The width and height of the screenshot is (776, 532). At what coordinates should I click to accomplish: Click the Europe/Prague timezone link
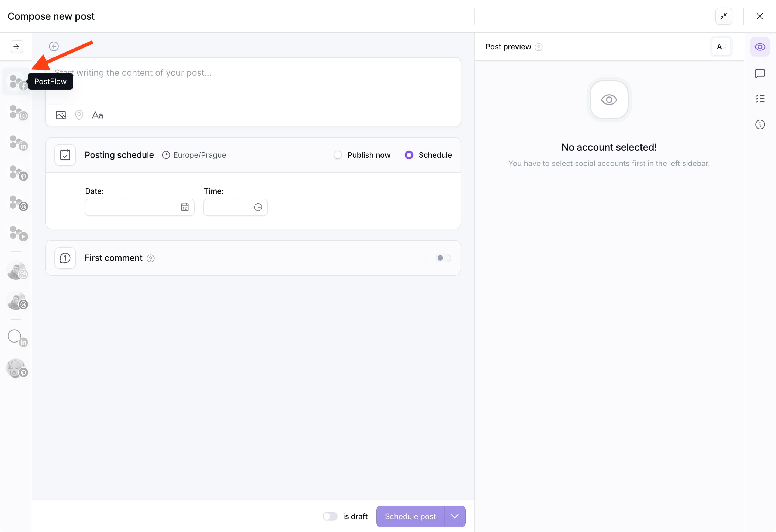(199, 155)
